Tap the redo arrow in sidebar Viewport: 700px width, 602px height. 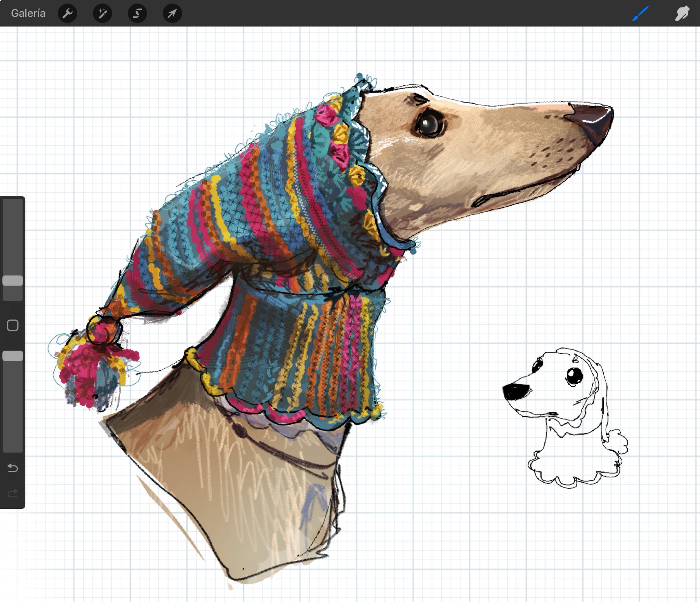pos(13,493)
